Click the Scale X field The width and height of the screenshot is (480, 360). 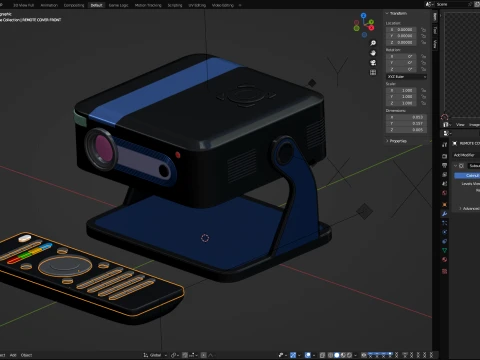coord(401,90)
